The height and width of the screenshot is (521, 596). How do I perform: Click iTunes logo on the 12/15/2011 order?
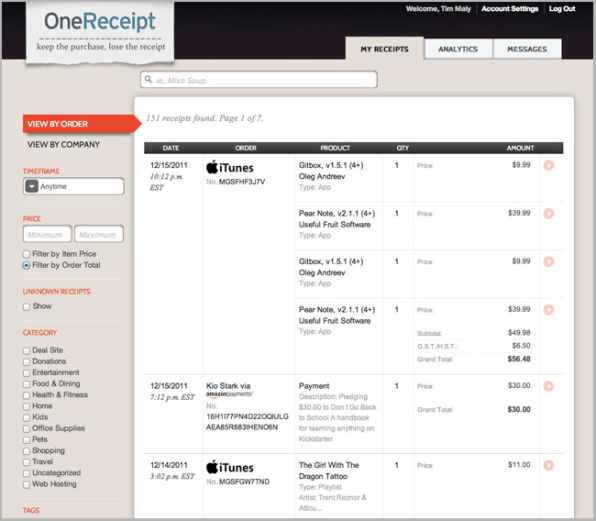tap(230, 168)
